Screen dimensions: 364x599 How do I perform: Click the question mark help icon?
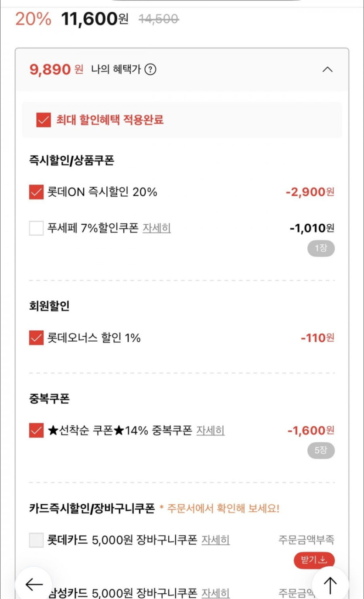coord(150,69)
